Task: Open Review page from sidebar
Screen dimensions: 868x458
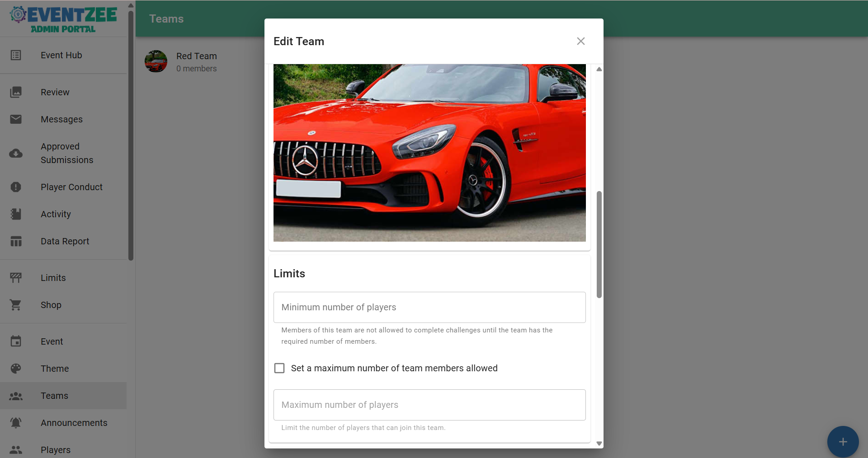Action: click(63, 92)
